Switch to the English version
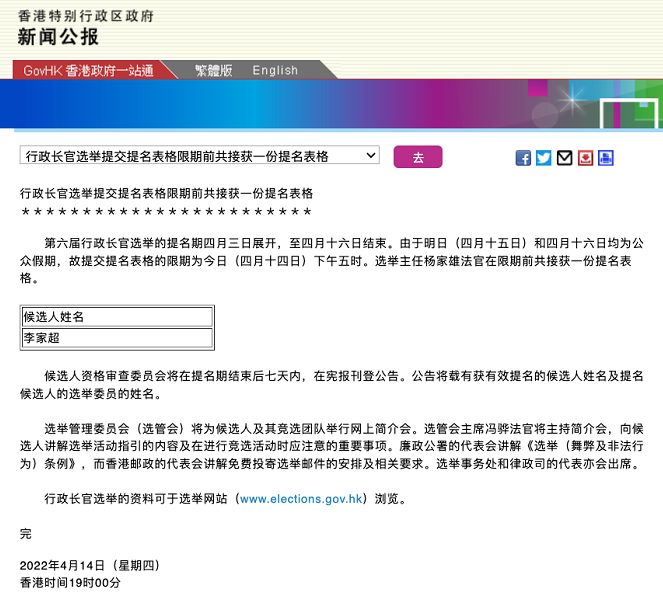The height and width of the screenshot is (599, 663). pyautogui.click(x=275, y=70)
